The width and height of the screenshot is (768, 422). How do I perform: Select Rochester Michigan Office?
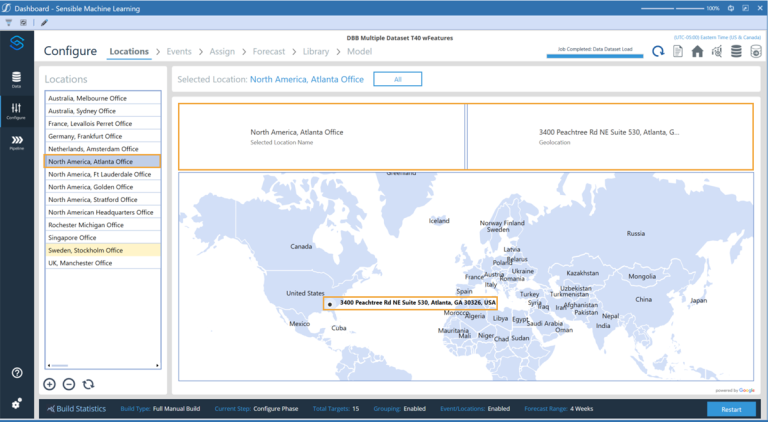point(103,225)
